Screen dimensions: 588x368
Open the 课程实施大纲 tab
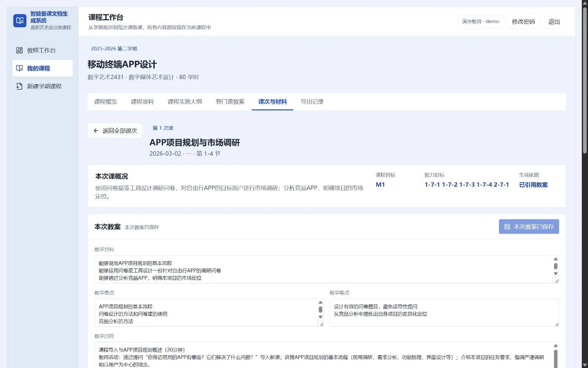(x=185, y=102)
